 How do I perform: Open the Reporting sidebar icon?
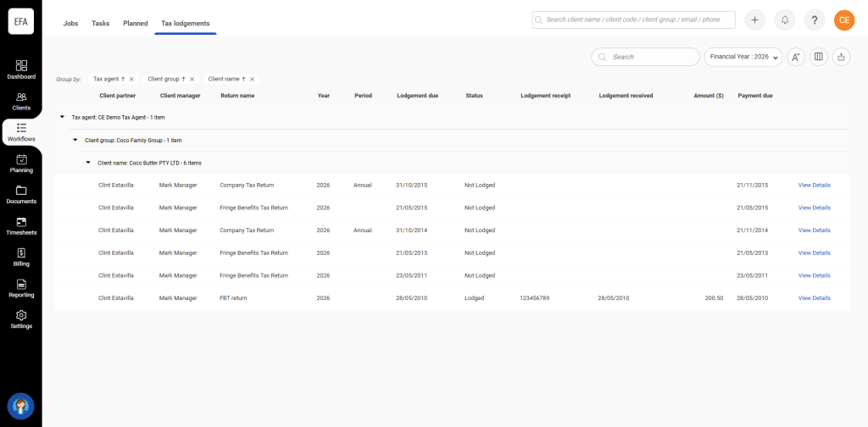click(x=21, y=288)
